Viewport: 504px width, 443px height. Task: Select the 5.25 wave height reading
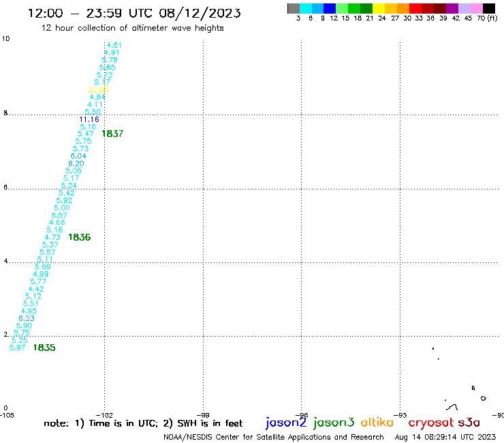20,340
